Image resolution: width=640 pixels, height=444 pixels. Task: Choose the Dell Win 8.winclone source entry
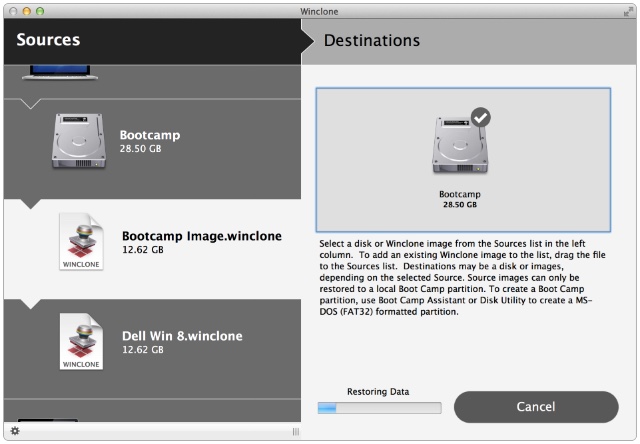point(182,342)
